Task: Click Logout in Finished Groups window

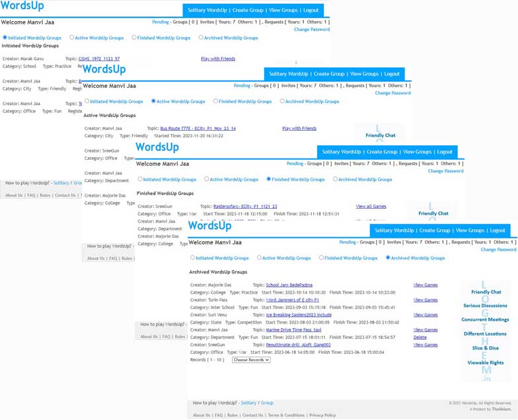Action: [445, 152]
